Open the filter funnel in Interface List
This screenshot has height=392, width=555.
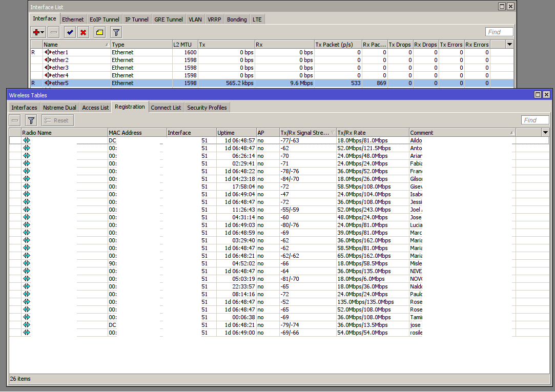coord(116,33)
